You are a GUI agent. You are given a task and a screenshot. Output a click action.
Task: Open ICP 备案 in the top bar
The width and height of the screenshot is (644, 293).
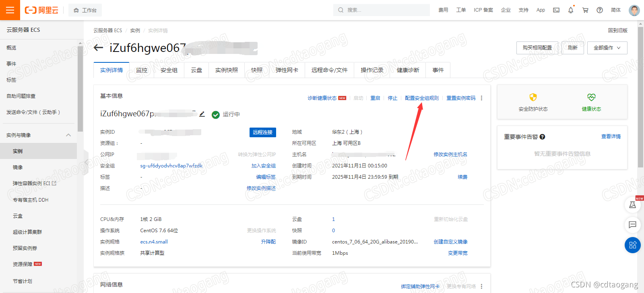click(x=483, y=10)
